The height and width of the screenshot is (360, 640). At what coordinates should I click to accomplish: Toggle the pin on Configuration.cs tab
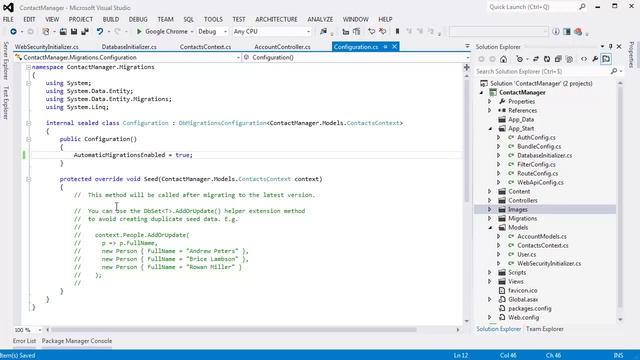tap(385, 47)
